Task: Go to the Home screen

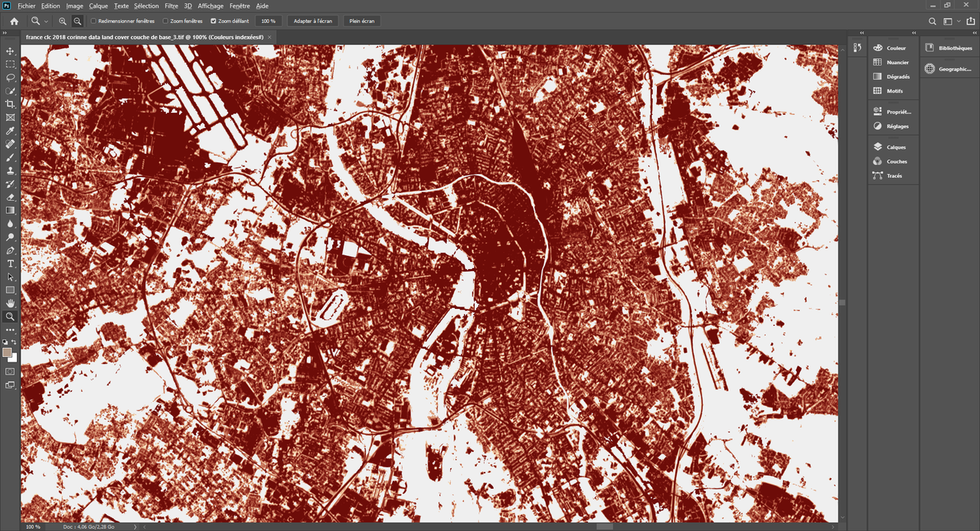Action: [x=14, y=21]
